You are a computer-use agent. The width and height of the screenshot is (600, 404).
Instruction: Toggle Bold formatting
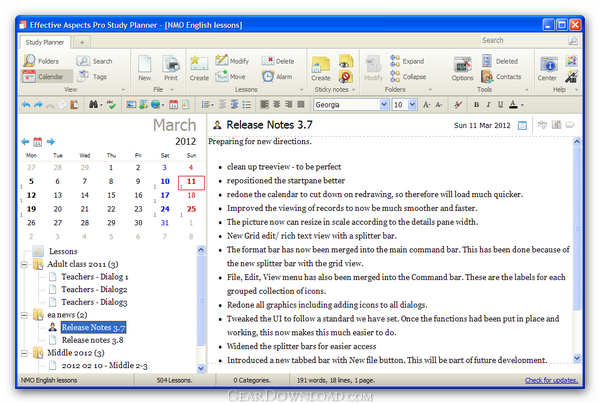pyautogui.click(x=476, y=104)
